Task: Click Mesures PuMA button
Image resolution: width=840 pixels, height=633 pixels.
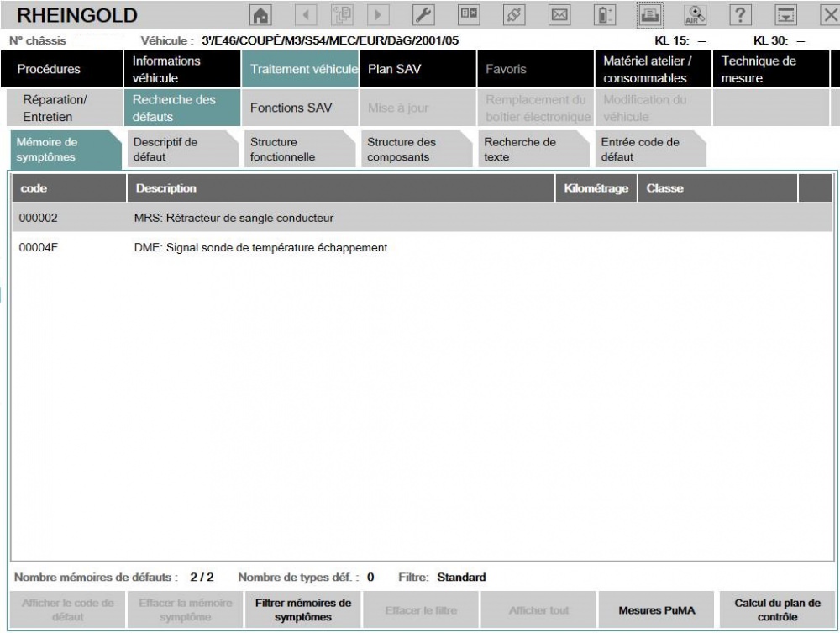Action: coord(657,610)
